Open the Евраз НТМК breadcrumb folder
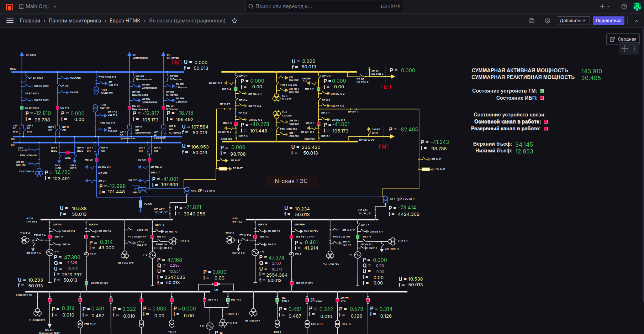Image resolution: width=644 pixels, height=334 pixels. [x=125, y=21]
